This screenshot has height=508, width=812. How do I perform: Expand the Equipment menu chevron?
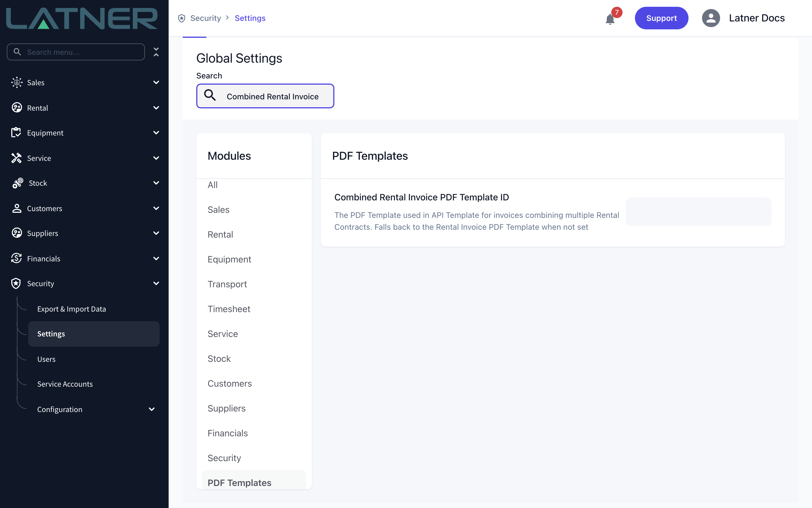click(156, 133)
